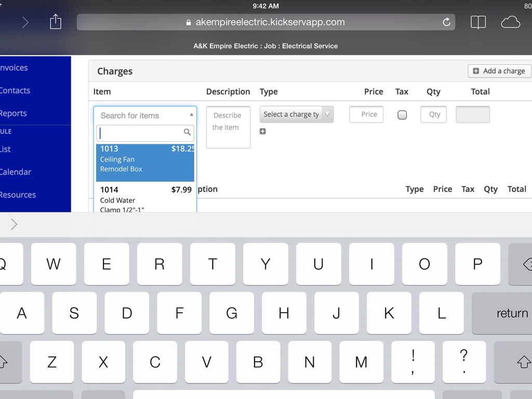Click the magnifier icon in item search
This screenshot has height=399, width=532.
[x=188, y=132]
